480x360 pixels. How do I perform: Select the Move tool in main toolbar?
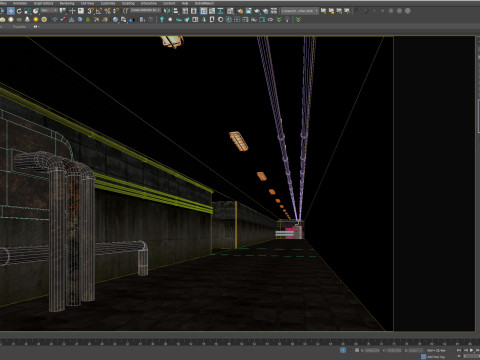point(11,11)
